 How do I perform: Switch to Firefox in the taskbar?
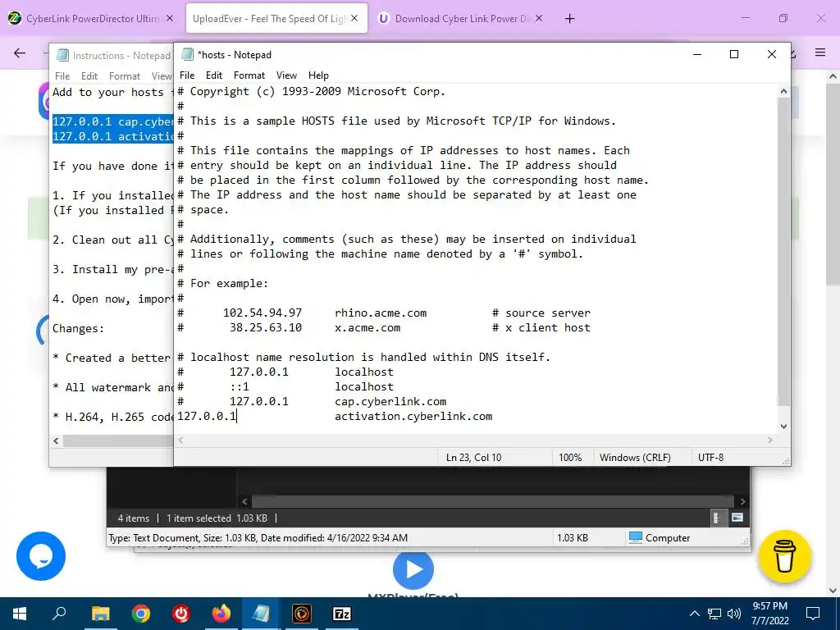221,614
